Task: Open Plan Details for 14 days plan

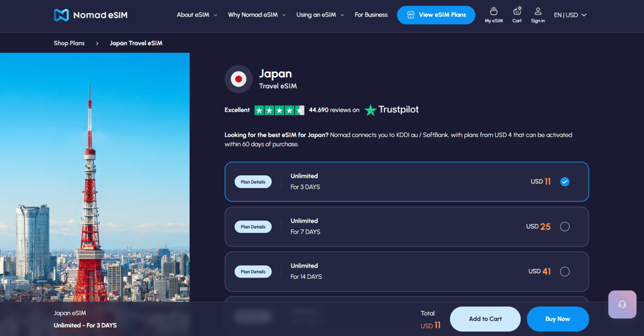Action: click(253, 271)
